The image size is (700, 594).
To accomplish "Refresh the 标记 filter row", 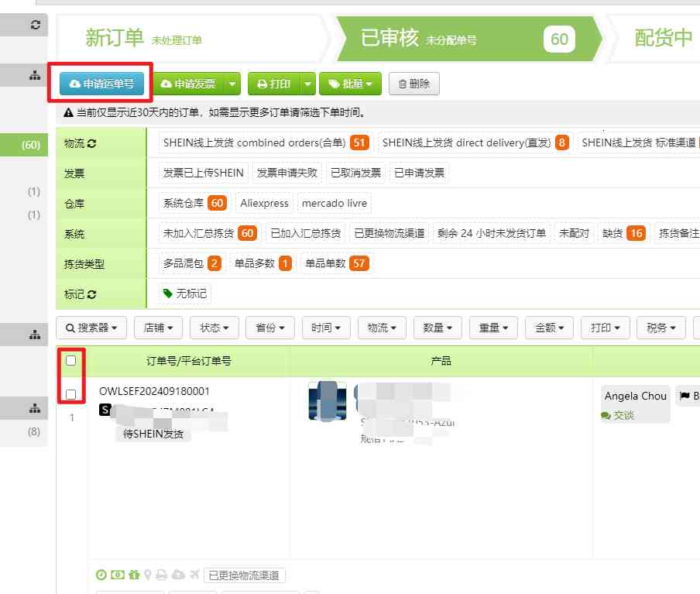I will point(93,294).
